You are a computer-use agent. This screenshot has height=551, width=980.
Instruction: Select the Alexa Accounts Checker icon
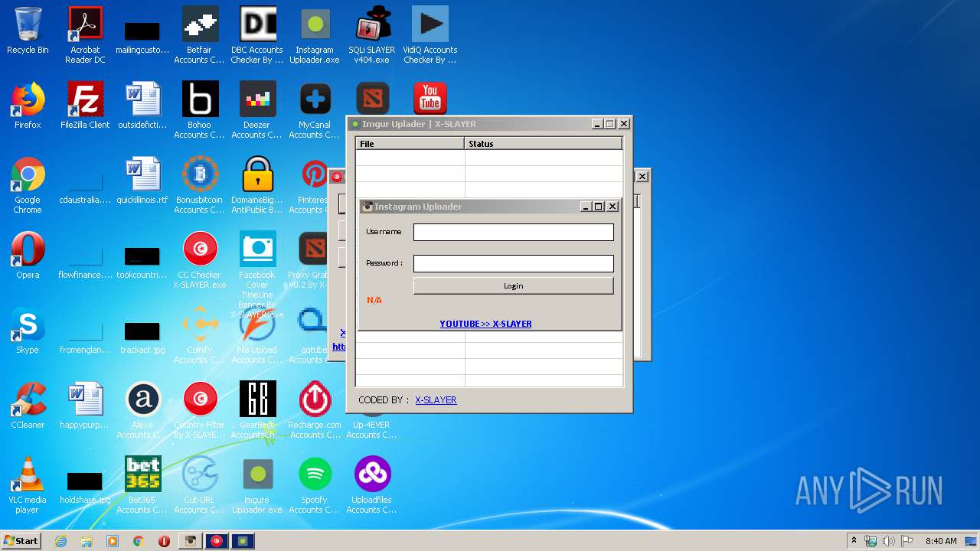142,410
